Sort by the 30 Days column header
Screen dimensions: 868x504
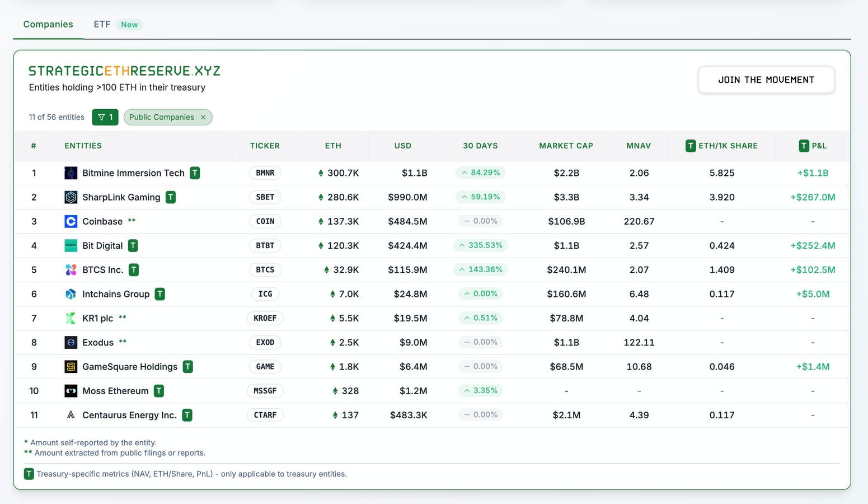click(x=480, y=146)
